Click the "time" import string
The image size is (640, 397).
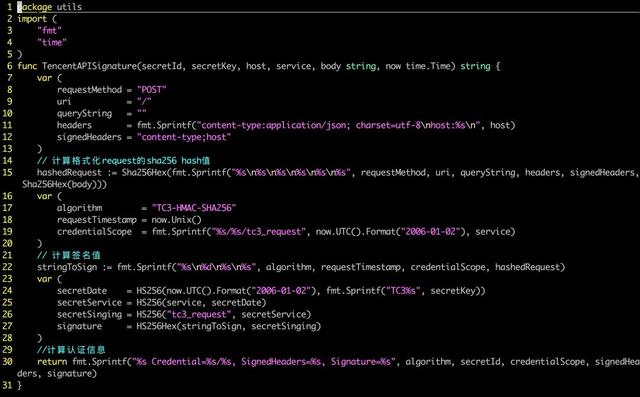click(x=52, y=42)
